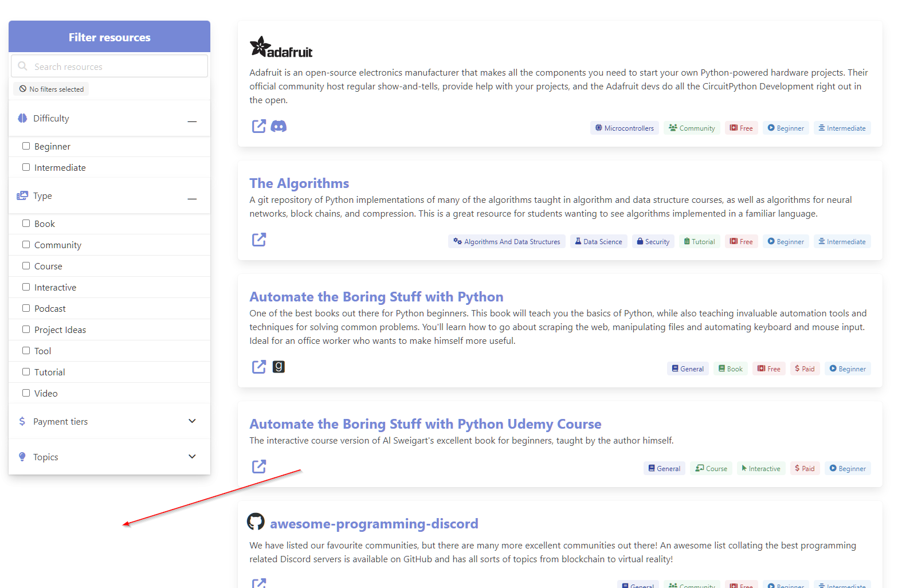This screenshot has width=898, height=588.
Task: Check the Intermediate difficulty checkbox
Action: pyautogui.click(x=26, y=167)
